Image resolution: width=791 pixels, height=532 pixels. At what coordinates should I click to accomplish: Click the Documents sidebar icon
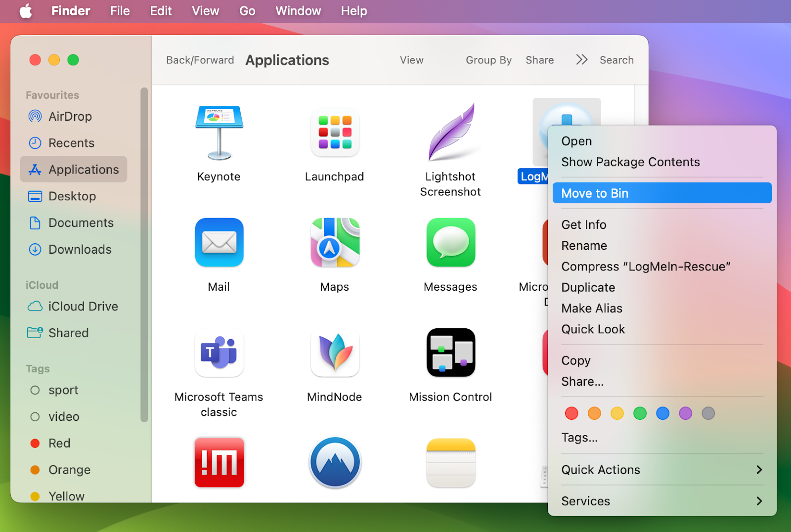pyautogui.click(x=35, y=223)
